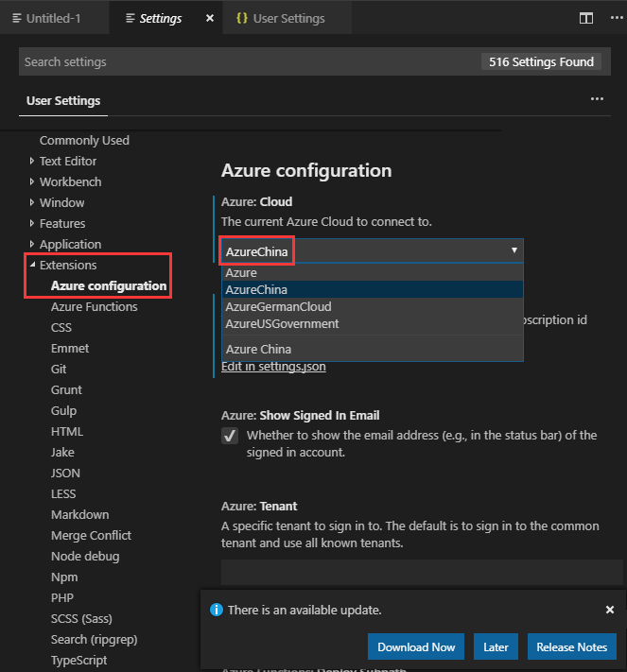Open the Azure Cloud dropdown

pos(372,250)
